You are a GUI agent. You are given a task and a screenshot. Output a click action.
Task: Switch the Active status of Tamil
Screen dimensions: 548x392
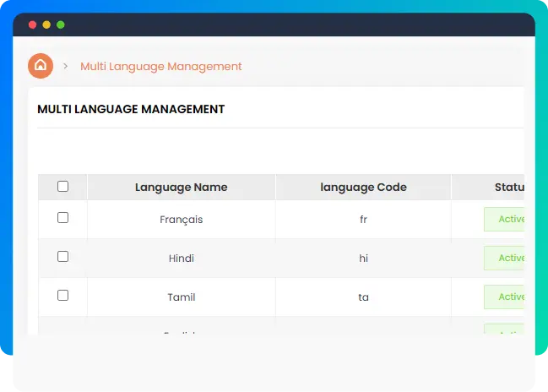pos(510,297)
